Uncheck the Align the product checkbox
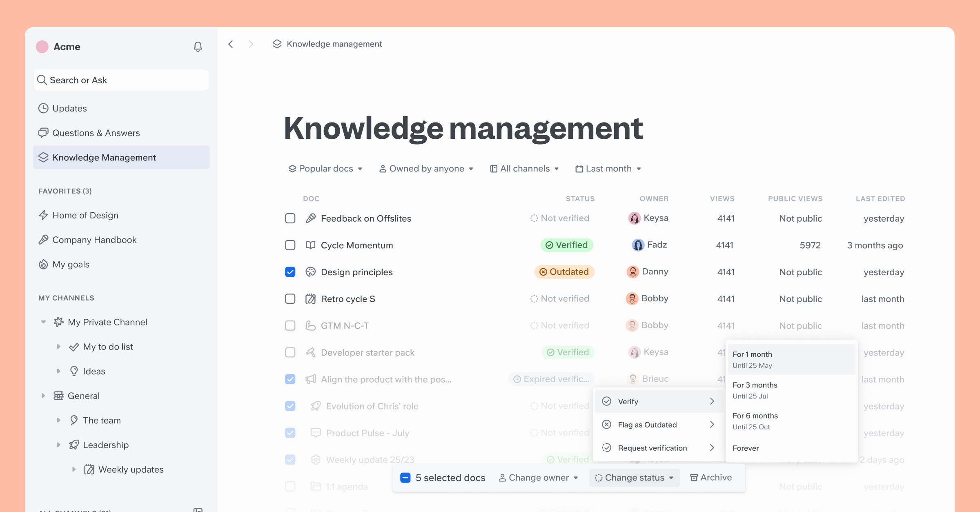The image size is (980, 512). click(290, 379)
